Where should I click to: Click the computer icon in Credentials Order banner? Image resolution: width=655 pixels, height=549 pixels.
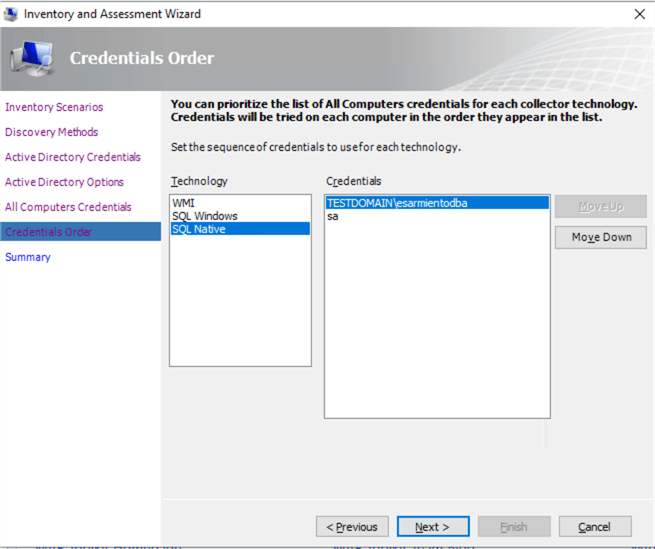click(x=33, y=58)
